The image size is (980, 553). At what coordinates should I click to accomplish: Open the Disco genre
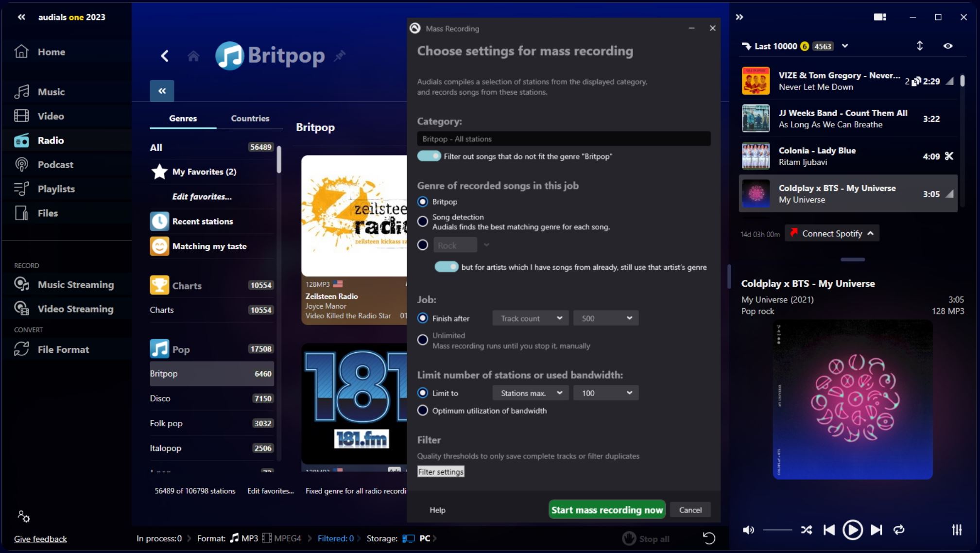coord(212,398)
